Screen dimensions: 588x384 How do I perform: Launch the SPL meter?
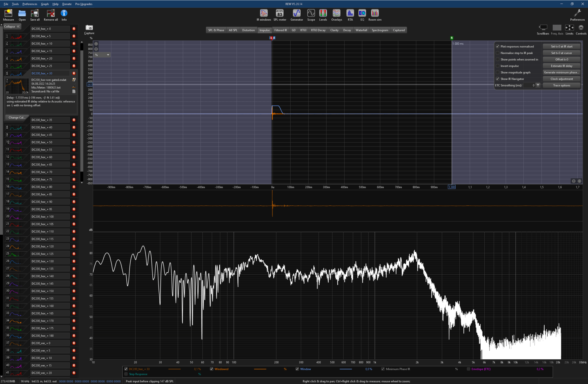pyautogui.click(x=280, y=15)
